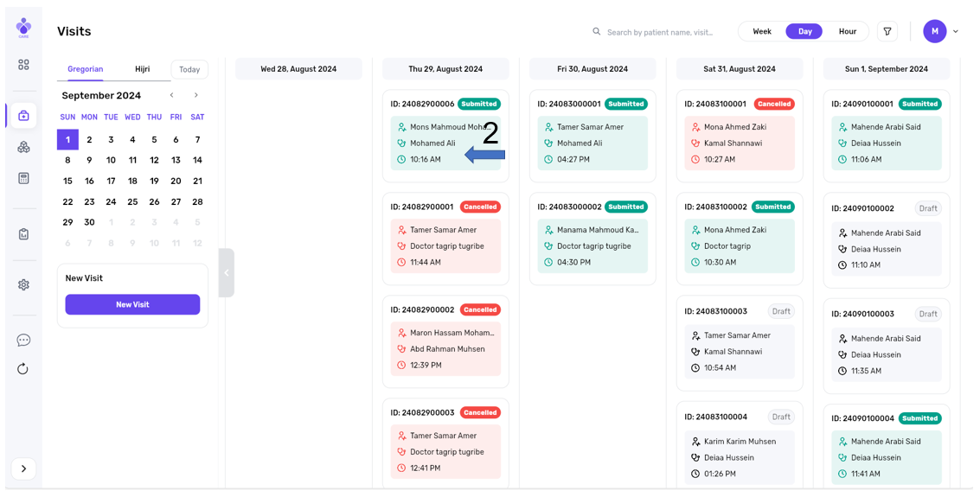This screenshot has height=497, width=980.
Task: Expand the user profile dropdown arrow
Action: click(x=956, y=32)
